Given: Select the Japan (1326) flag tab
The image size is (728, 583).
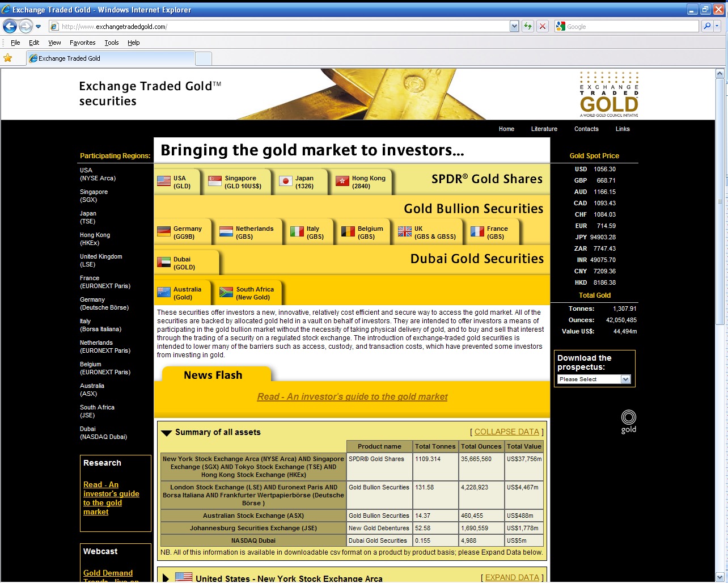Looking at the screenshot, I should point(299,181).
